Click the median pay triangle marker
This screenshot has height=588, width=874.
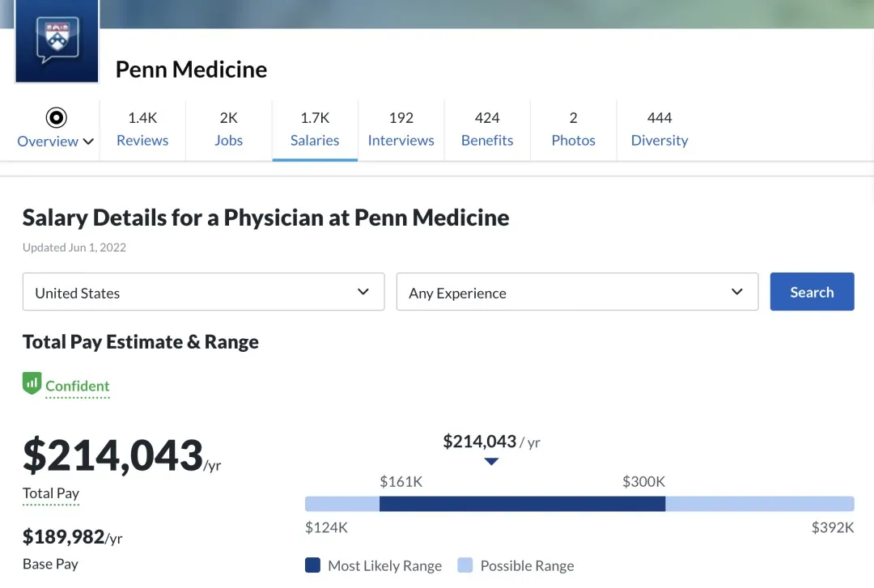[491, 462]
